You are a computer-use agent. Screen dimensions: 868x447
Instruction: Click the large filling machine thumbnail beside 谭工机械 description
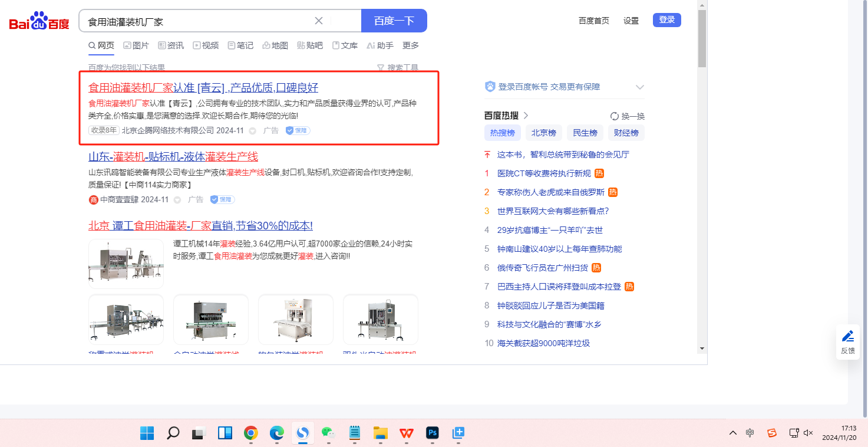tap(126, 264)
